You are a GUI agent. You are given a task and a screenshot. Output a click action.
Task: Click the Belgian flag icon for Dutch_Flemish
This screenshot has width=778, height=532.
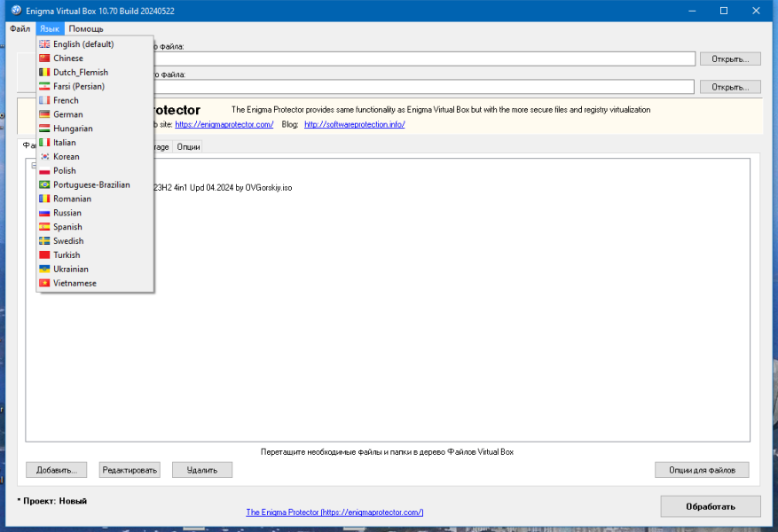point(44,73)
